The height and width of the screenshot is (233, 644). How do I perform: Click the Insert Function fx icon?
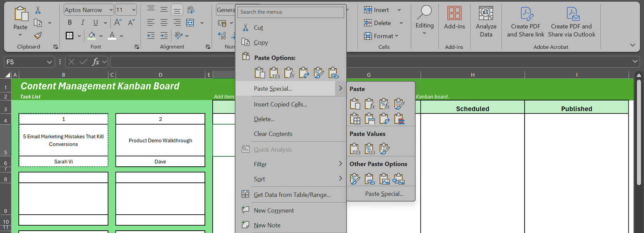tap(96, 62)
